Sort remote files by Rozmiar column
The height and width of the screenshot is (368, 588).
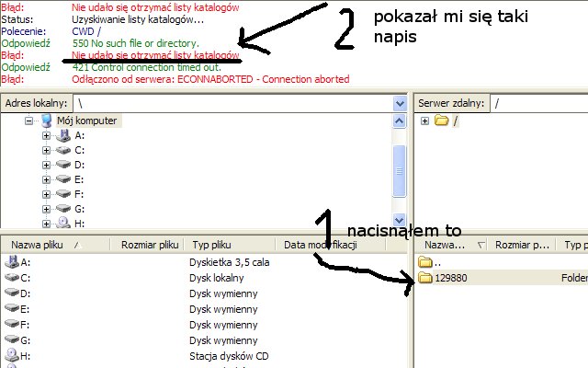521,246
